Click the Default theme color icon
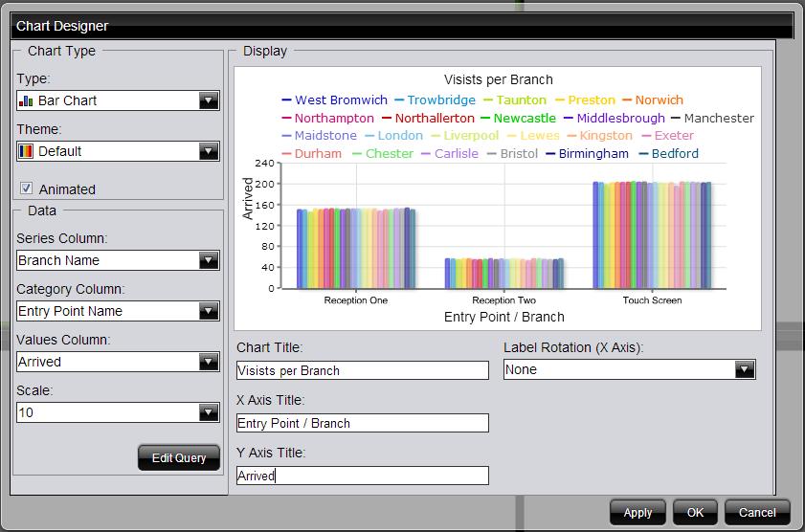 coord(26,151)
